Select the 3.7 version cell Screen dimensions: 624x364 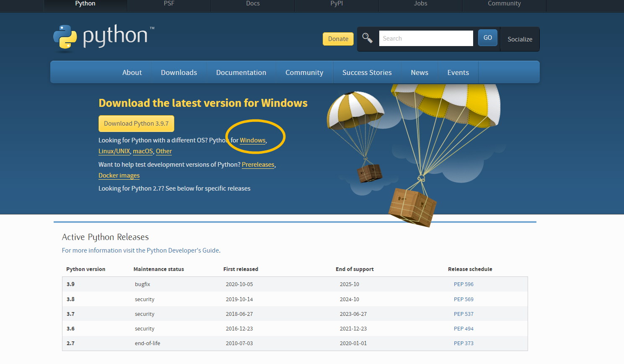pos(70,314)
